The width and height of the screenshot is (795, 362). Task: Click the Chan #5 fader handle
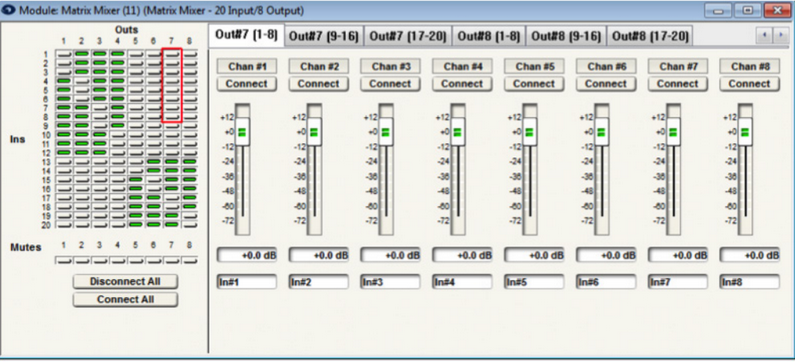click(530, 132)
